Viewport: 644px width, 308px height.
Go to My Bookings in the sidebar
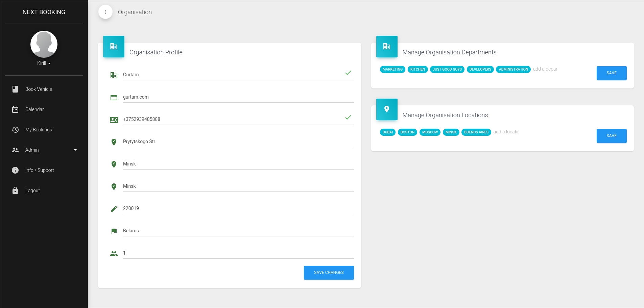38,129
